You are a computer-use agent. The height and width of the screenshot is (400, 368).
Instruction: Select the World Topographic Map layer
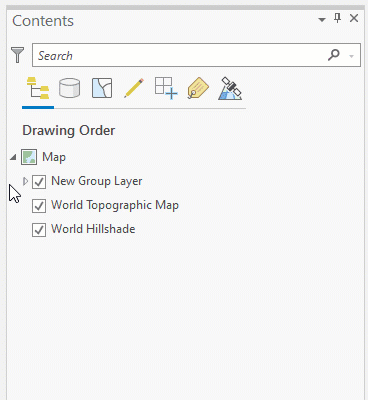tap(115, 205)
